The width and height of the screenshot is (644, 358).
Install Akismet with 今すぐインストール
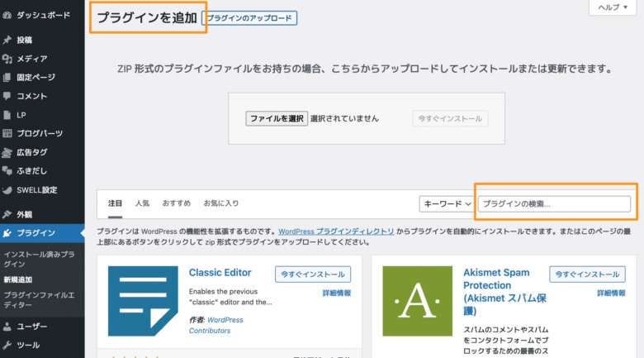[x=587, y=274]
